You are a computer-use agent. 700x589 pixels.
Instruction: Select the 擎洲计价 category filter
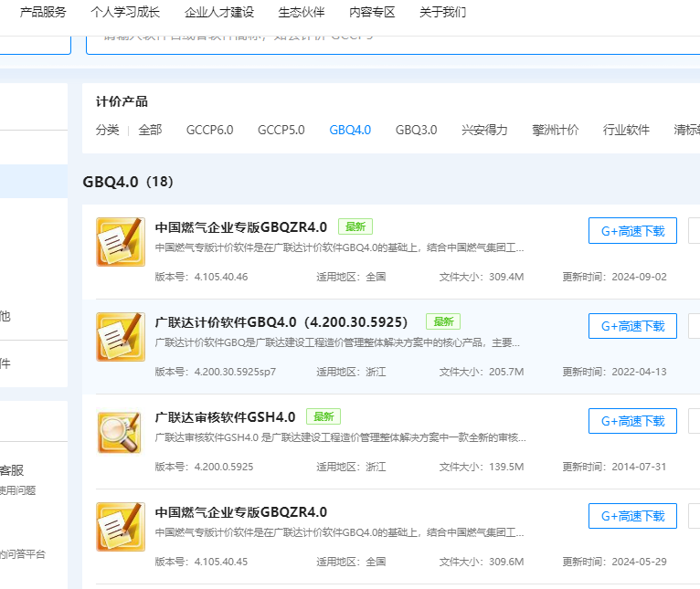(556, 130)
